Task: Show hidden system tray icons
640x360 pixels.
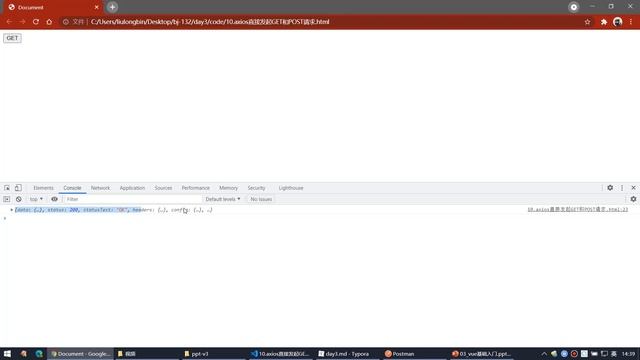Action: [x=544, y=354]
